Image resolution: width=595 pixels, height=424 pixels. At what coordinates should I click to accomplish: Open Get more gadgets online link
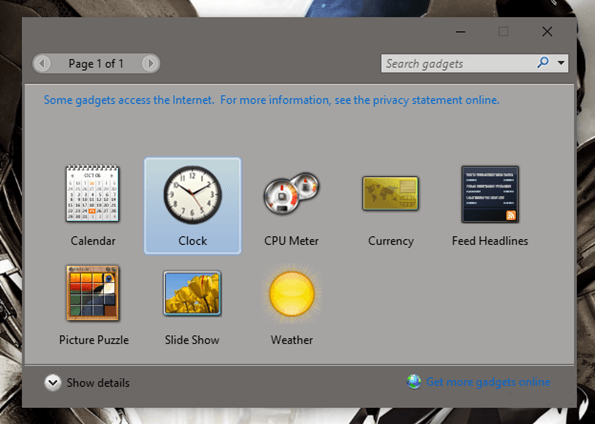click(488, 382)
